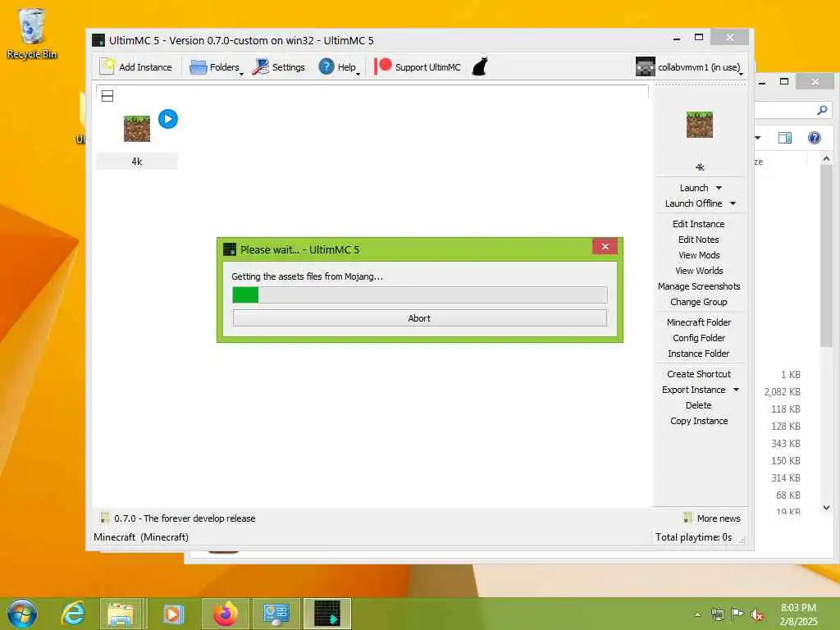Open View Mods
The height and width of the screenshot is (630, 840).
click(699, 255)
